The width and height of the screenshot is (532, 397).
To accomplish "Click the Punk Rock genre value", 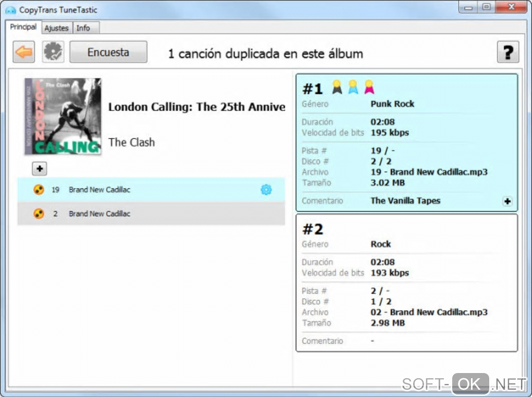I will point(392,104).
